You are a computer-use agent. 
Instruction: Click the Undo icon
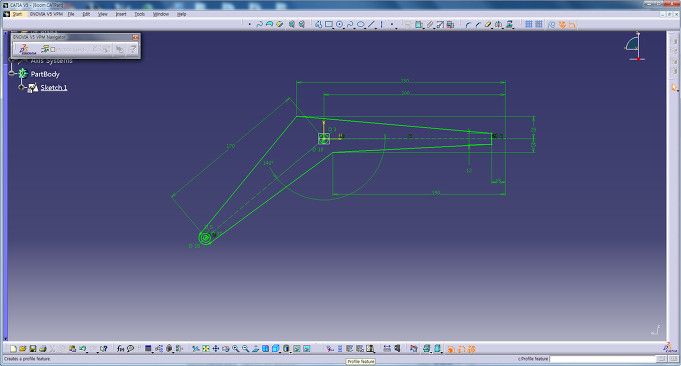tap(83, 349)
